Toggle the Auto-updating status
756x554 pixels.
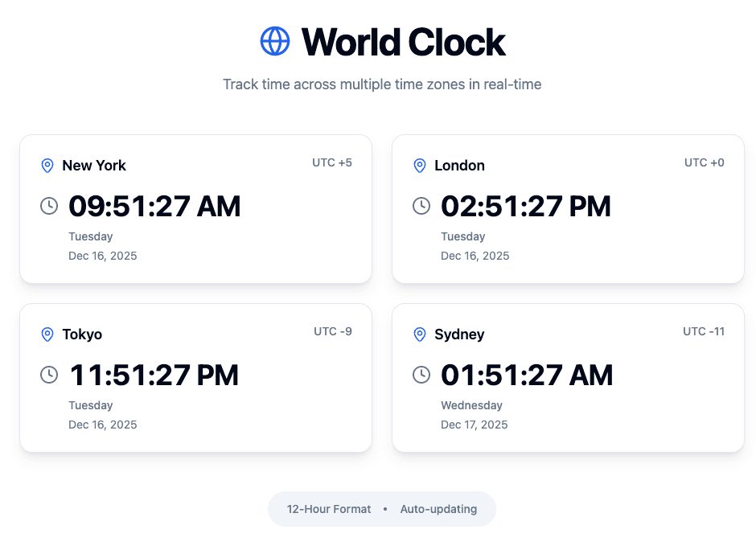pyautogui.click(x=438, y=509)
